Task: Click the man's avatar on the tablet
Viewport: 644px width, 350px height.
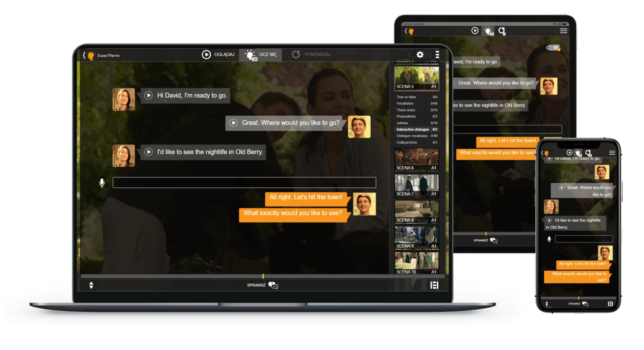Action: (549, 86)
